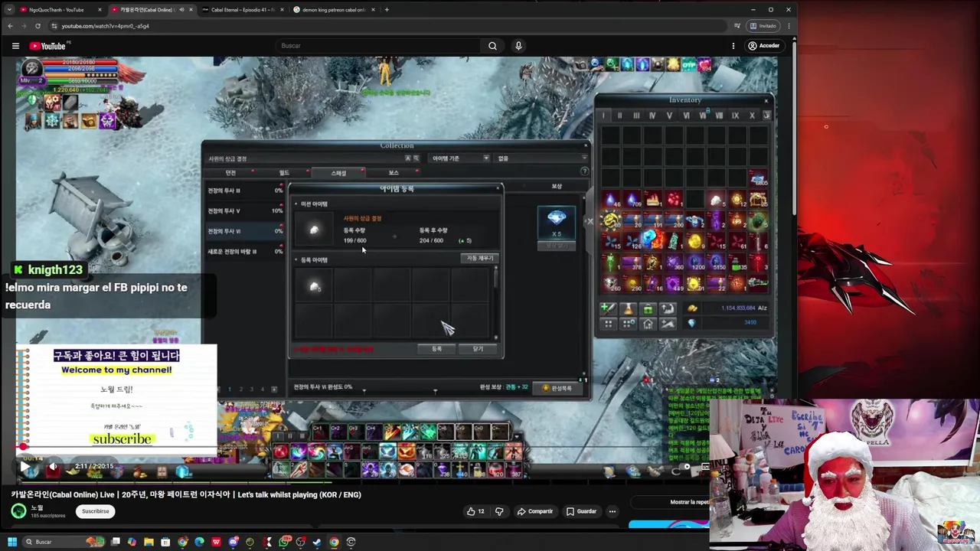
Task: Click the Compartir share button
Action: pos(534,511)
